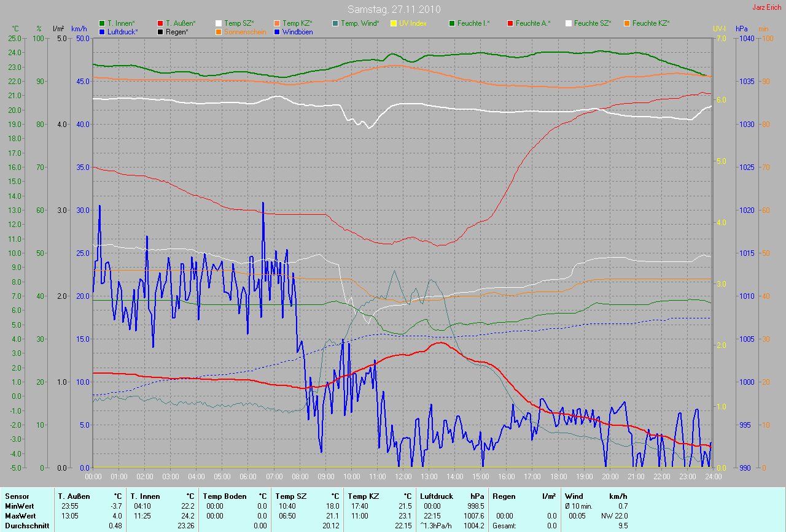Click the 'Ø 10 min.' wind label
The image size is (786, 532).
[x=578, y=506]
